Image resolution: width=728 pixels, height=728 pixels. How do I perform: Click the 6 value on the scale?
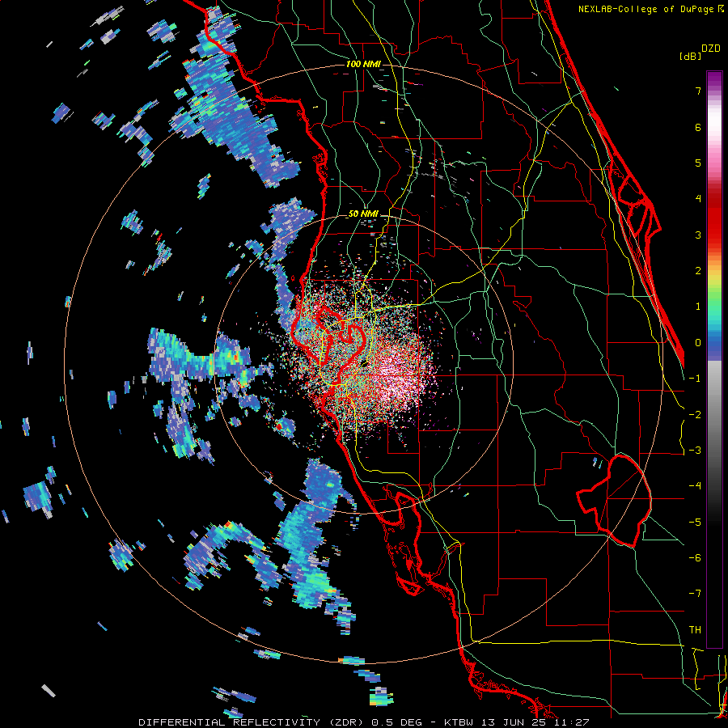click(698, 127)
